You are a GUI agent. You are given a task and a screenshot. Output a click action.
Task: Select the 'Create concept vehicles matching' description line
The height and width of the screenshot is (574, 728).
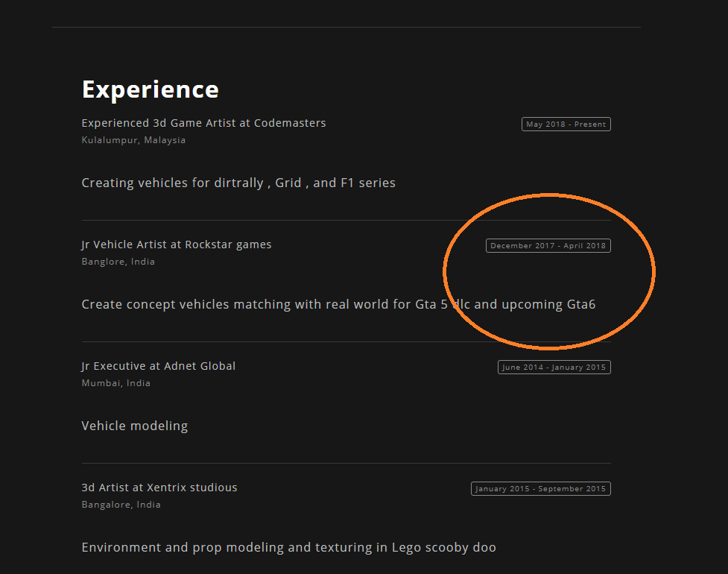338,305
